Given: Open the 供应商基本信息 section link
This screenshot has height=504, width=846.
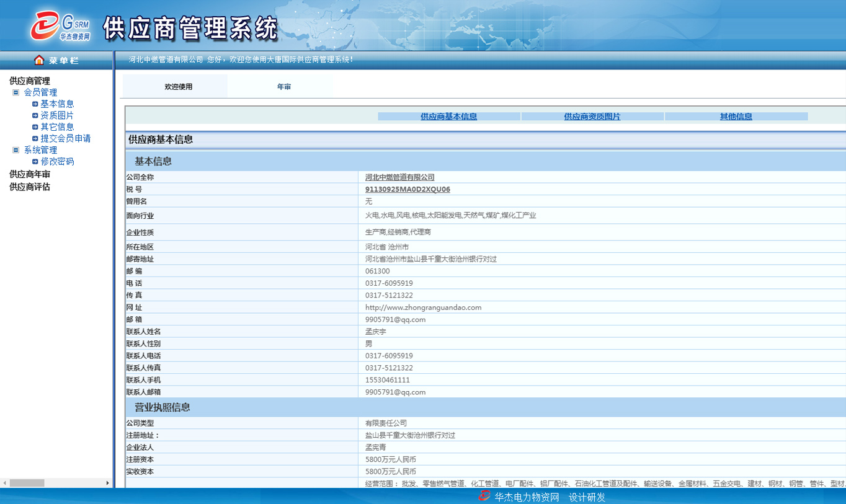Looking at the screenshot, I should click(448, 116).
